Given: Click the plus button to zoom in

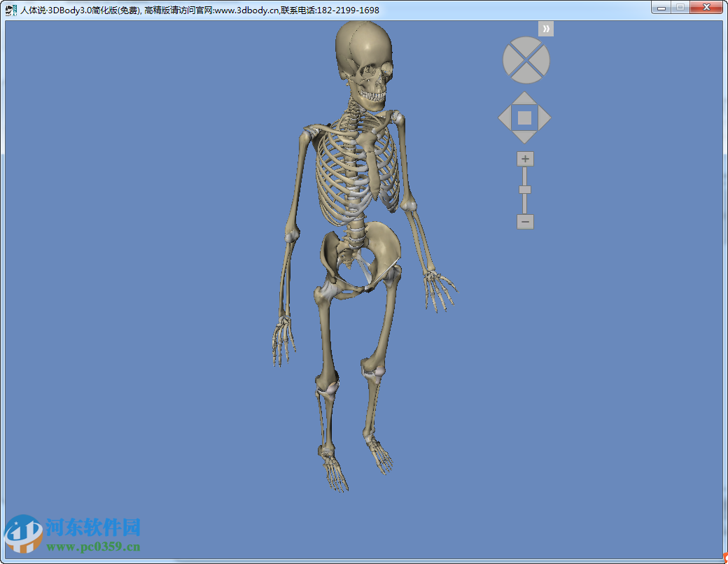Looking at the screenshot, I should tap(524, 158).
